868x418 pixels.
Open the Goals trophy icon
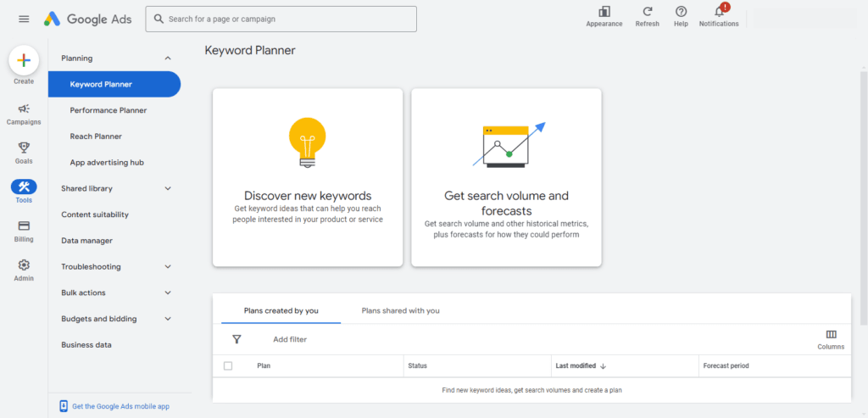[24, 148]
